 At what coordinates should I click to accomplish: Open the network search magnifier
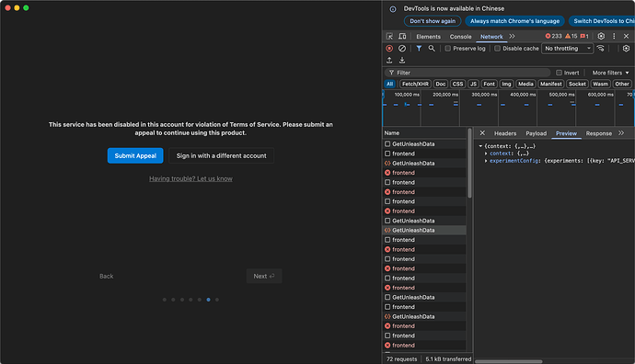pos(432,48)
